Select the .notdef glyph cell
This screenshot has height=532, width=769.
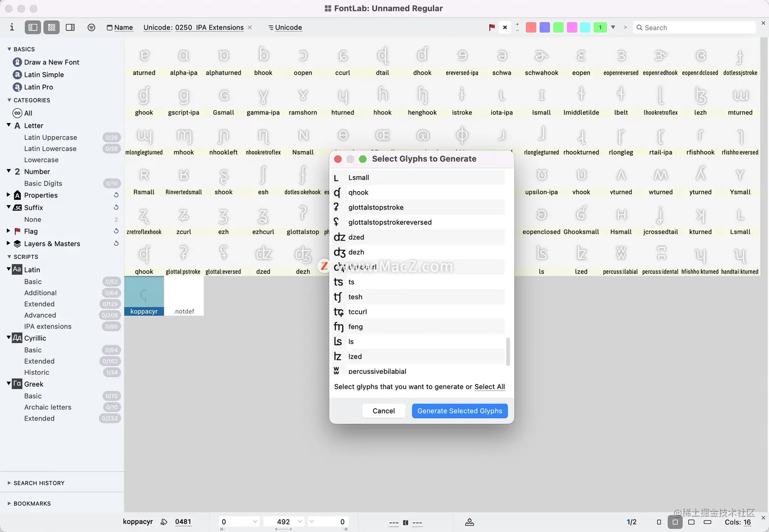click(184, 296)
